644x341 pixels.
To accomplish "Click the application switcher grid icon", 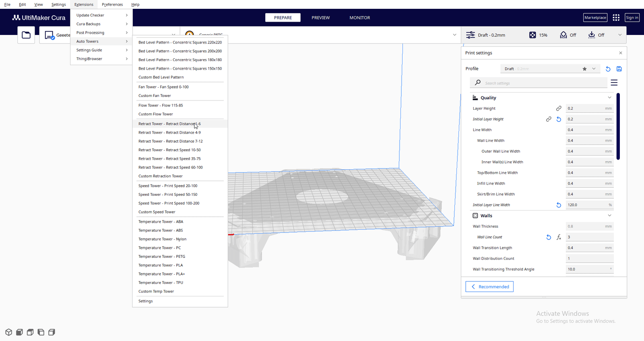I will [x=616, y=18].
